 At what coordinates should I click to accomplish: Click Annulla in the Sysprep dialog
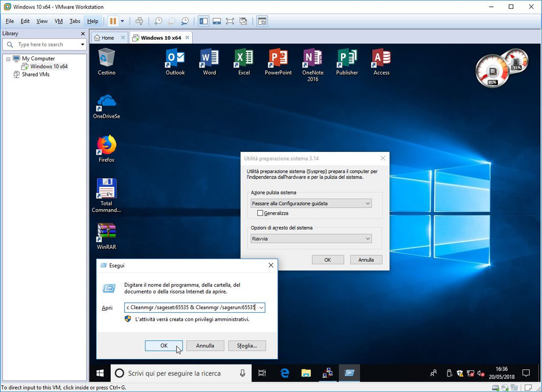366,260
